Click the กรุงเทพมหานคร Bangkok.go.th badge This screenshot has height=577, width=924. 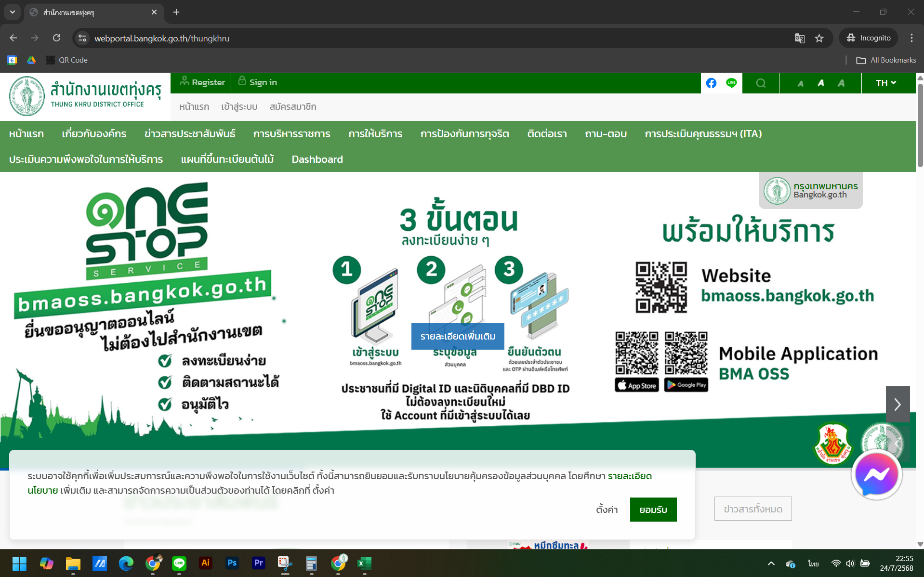tap(811, 191)
